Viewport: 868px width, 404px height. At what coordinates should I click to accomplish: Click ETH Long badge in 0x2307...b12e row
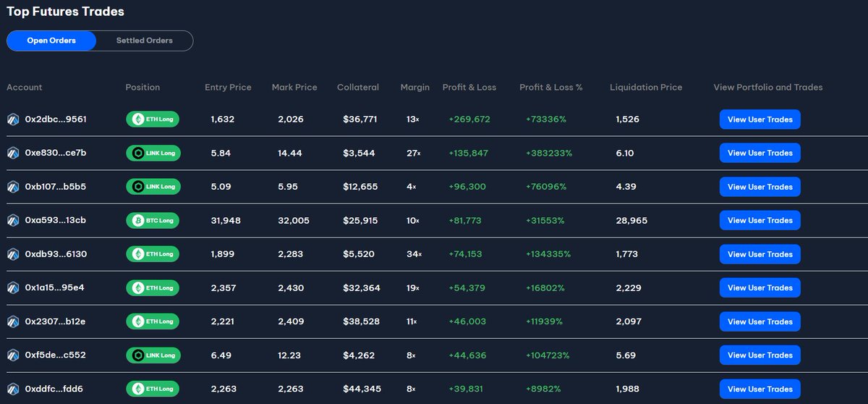(153, 321)
